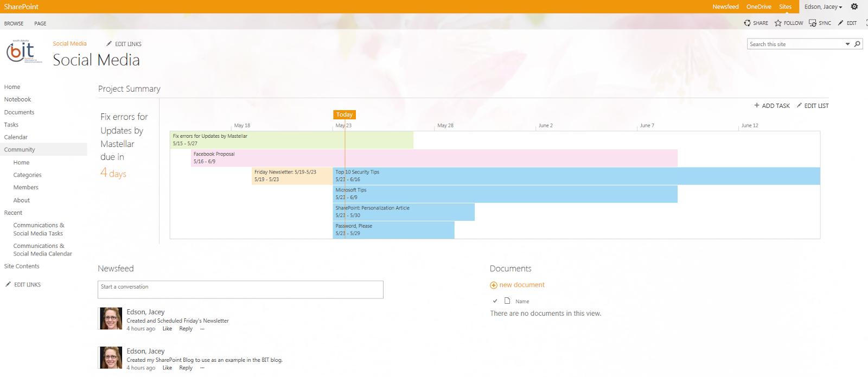Click in the Search this site box
The image size is (868, 377).
click(795, 44)
